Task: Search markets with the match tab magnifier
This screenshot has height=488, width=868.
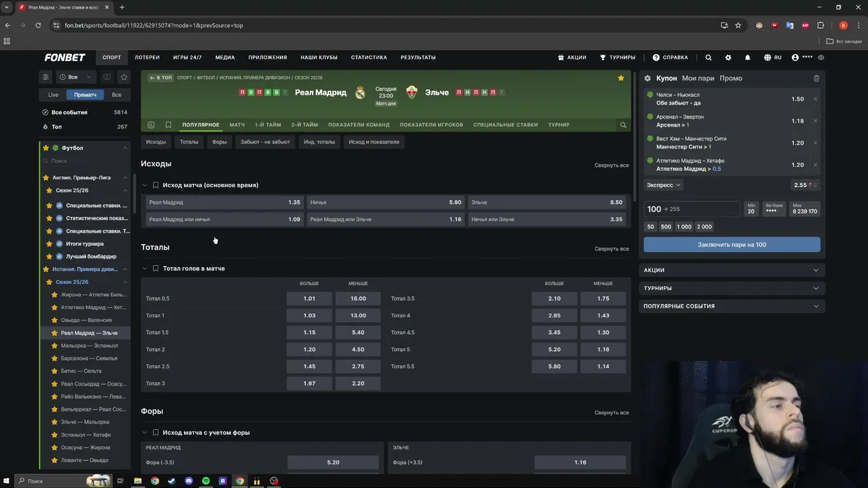Action: pos(623,125)
